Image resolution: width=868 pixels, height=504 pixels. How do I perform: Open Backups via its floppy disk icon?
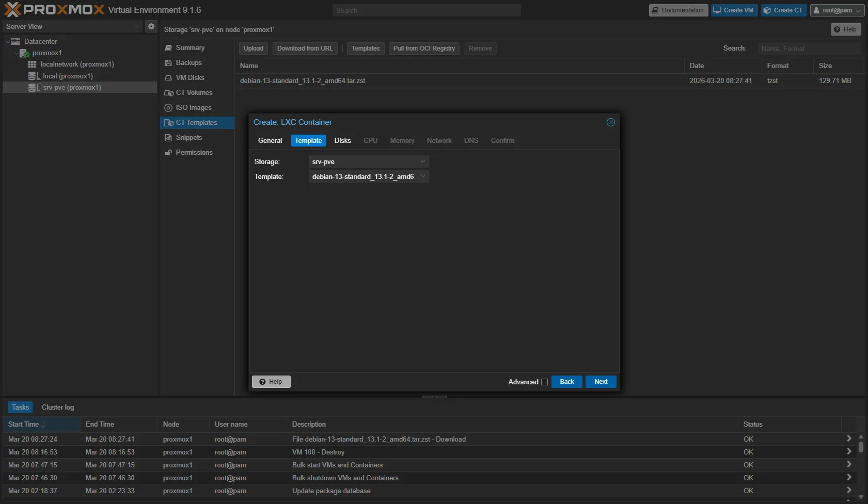168,63
